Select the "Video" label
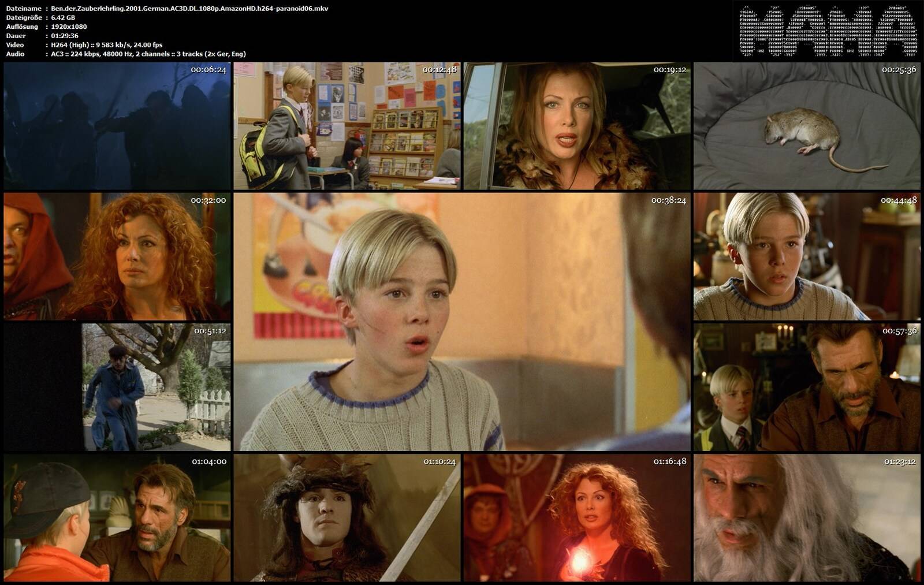 pos(15,45)
